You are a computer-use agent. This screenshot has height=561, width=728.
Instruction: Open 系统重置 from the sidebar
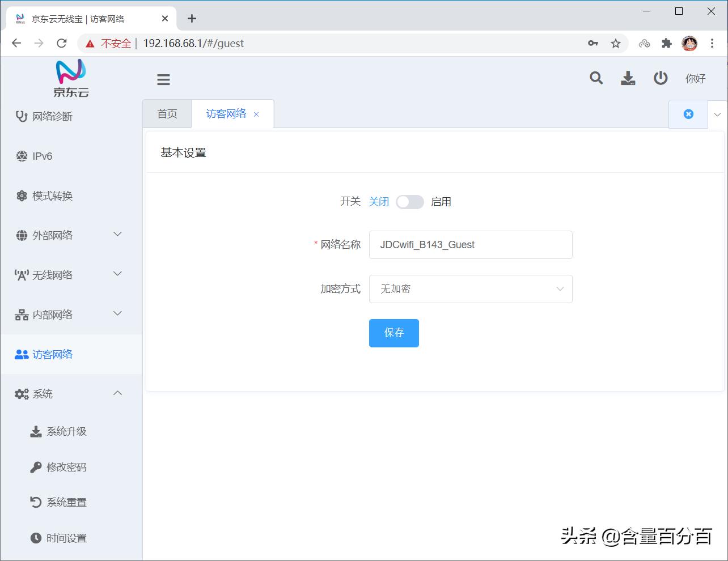pyautogui.click(x=66, y=502)
